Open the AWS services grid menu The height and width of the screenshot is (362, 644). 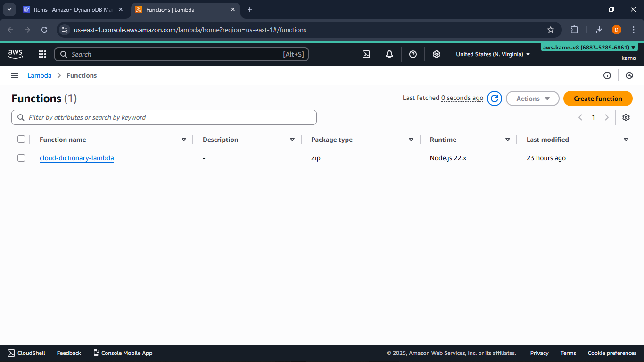[x=42, y=54]
